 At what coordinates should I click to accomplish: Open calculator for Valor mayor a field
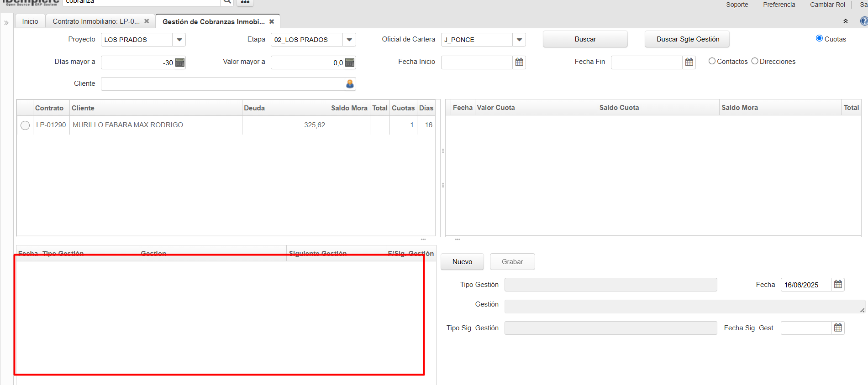click(350, 62)
